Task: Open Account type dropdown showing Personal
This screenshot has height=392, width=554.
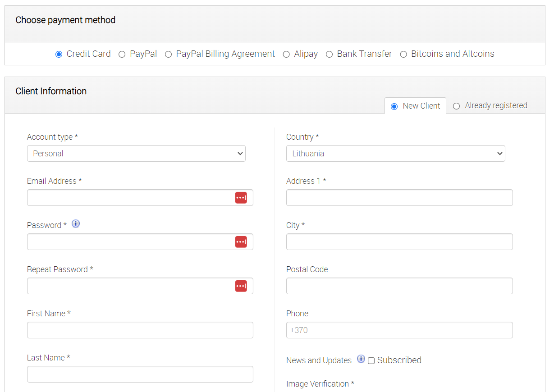Action: click(136, 154)
